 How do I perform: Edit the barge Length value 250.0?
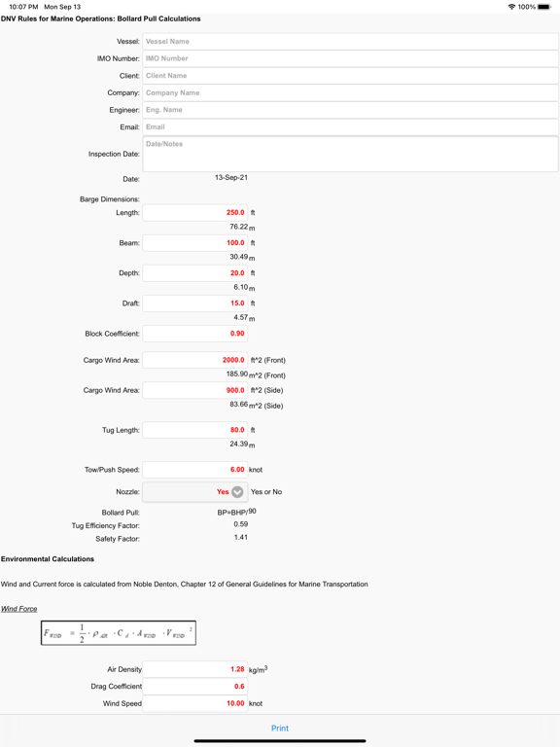[194, 213]
